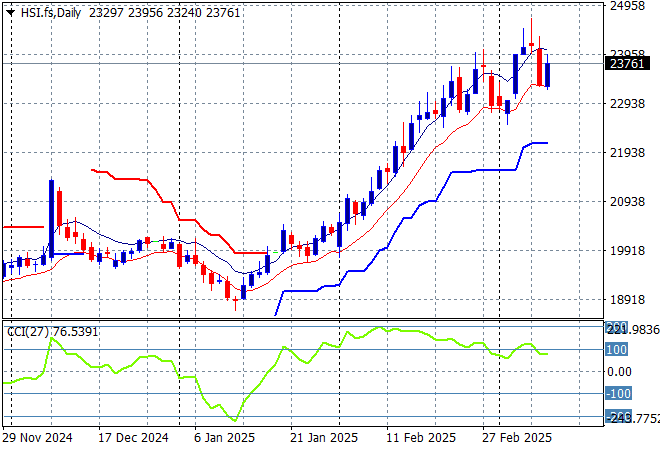Select the 17 Dec 2024 date marker
This screenshot has height=450, width=660.
(132, 437)
